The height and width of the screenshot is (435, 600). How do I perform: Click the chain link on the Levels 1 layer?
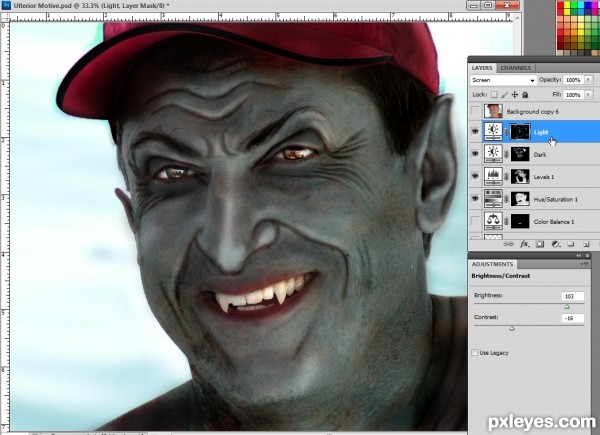506,176
